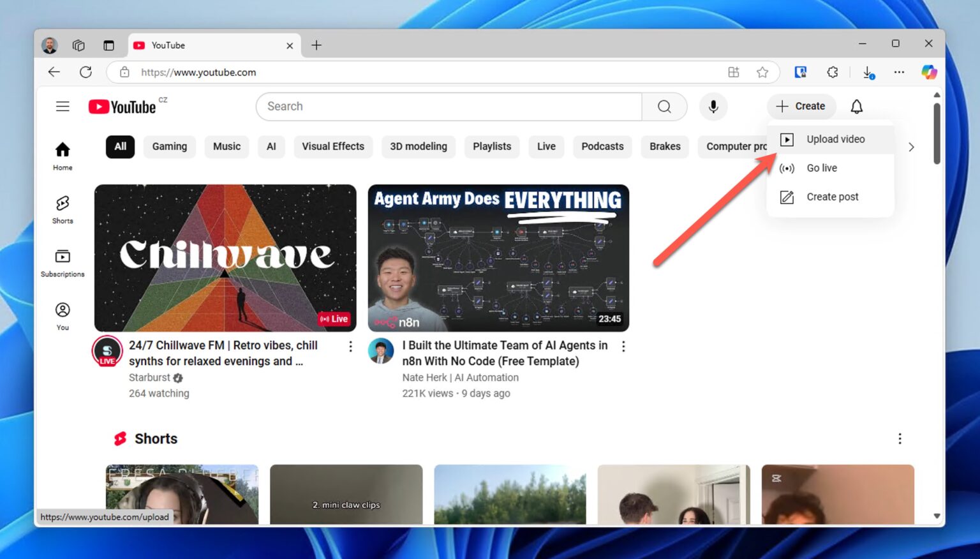980x559 pixels.
Task: Open the browser Extensions icon
Action: tap(832, 72)
